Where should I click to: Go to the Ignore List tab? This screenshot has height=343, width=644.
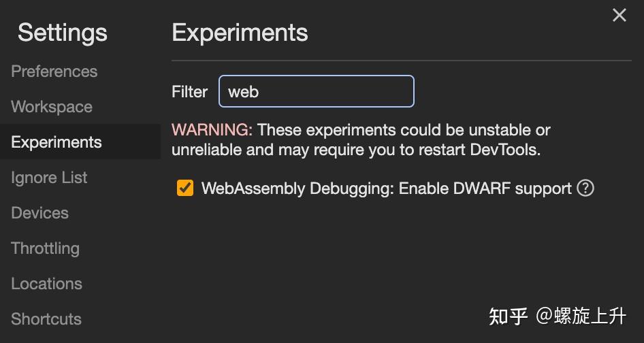point(49,178)
